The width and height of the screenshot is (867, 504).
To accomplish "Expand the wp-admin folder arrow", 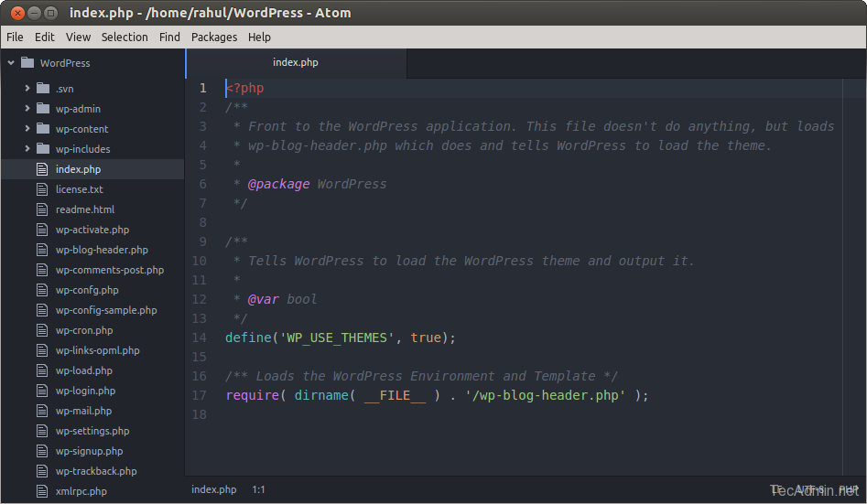I will 27,108.
